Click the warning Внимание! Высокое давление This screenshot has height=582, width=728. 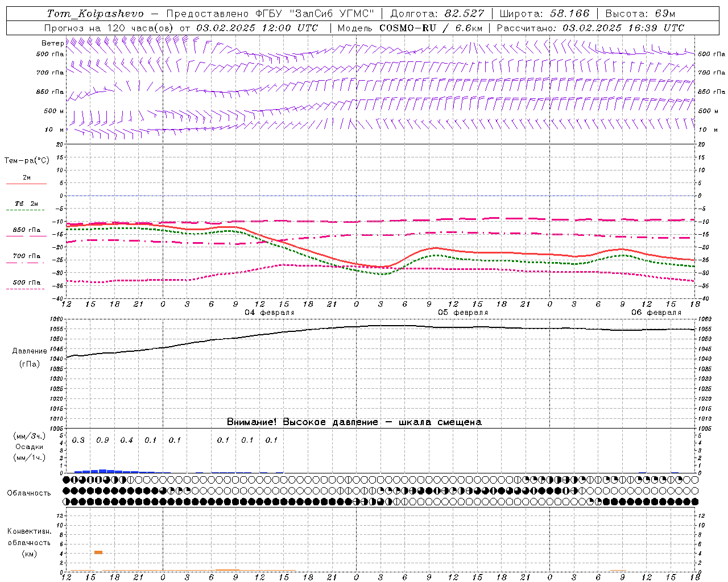point(302,422)
